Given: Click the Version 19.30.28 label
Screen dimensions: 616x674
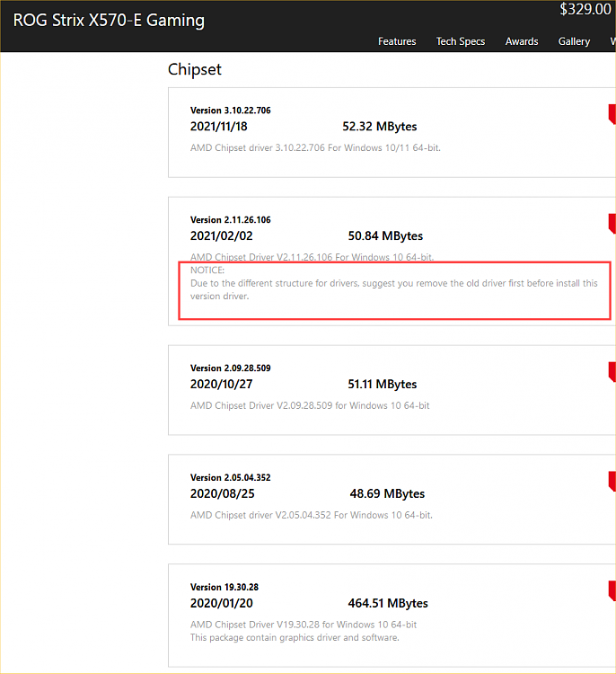Looking at the screenshot, I should pos(224,587).
